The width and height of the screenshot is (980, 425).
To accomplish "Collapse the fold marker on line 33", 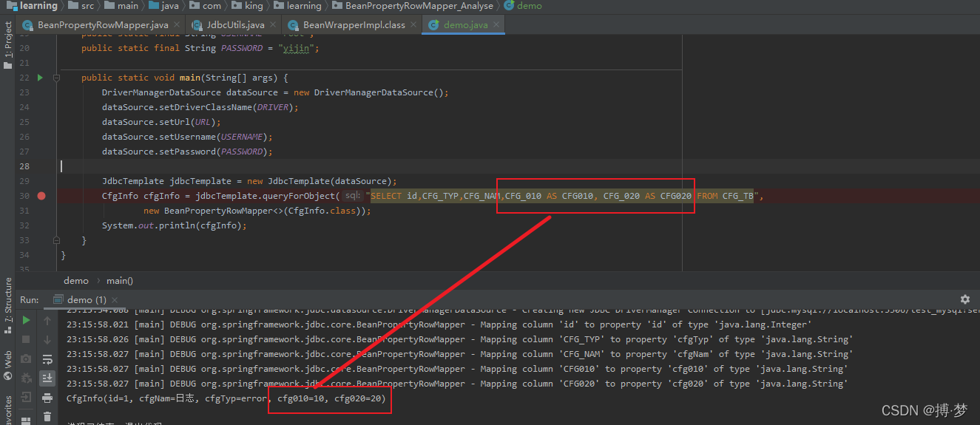I will click(56, 240).
